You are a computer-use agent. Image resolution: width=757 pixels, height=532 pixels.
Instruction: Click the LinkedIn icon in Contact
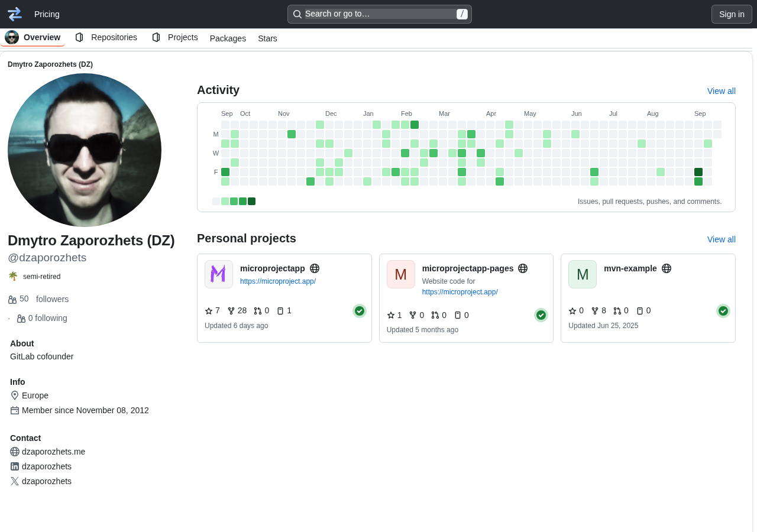click(x=15, y=466)
